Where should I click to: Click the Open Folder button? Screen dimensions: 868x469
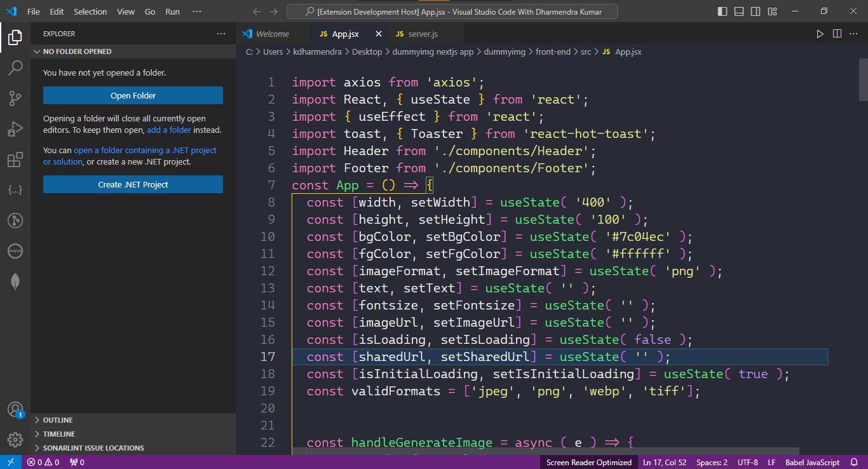point(133,95)
